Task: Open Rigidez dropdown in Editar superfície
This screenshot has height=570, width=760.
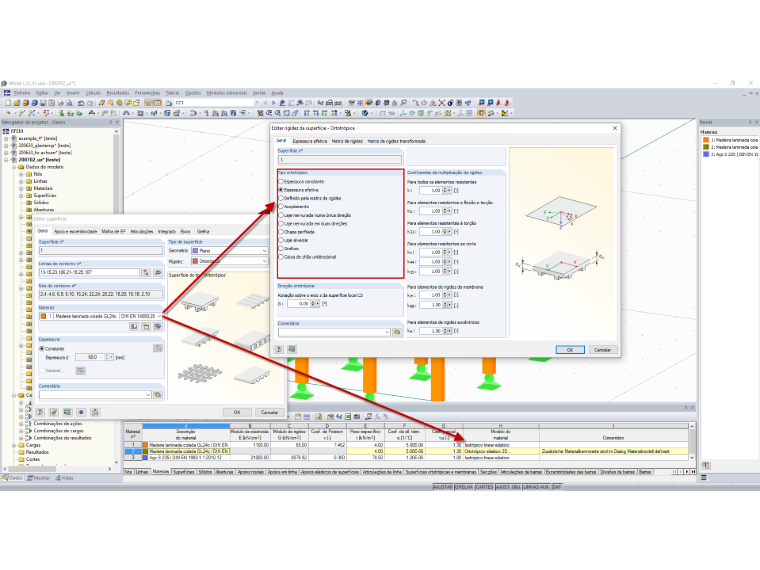Action: [x=264, y=261]
